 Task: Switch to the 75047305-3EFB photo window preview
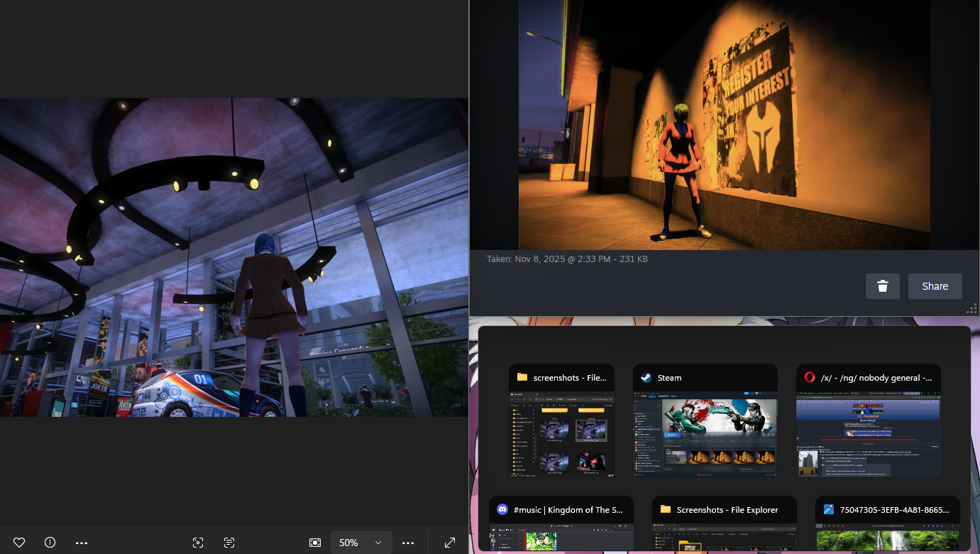pos(888,523)
